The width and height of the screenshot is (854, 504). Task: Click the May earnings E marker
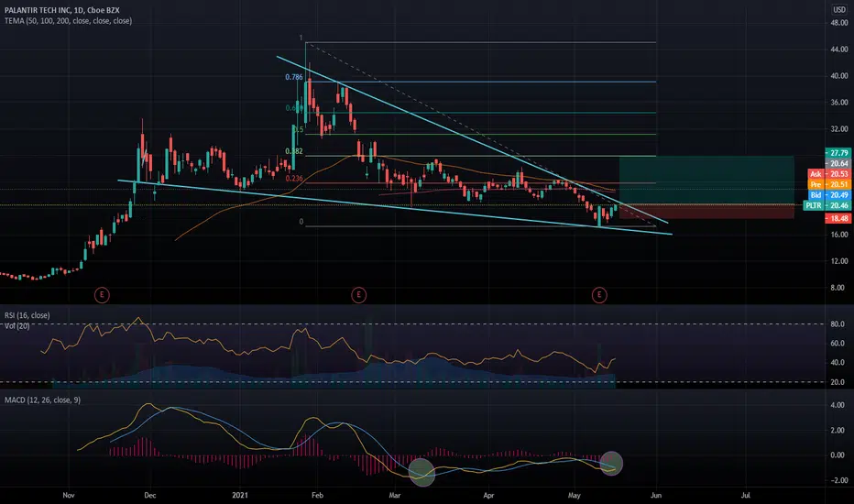pyautogui.click(x=599, y=295)
